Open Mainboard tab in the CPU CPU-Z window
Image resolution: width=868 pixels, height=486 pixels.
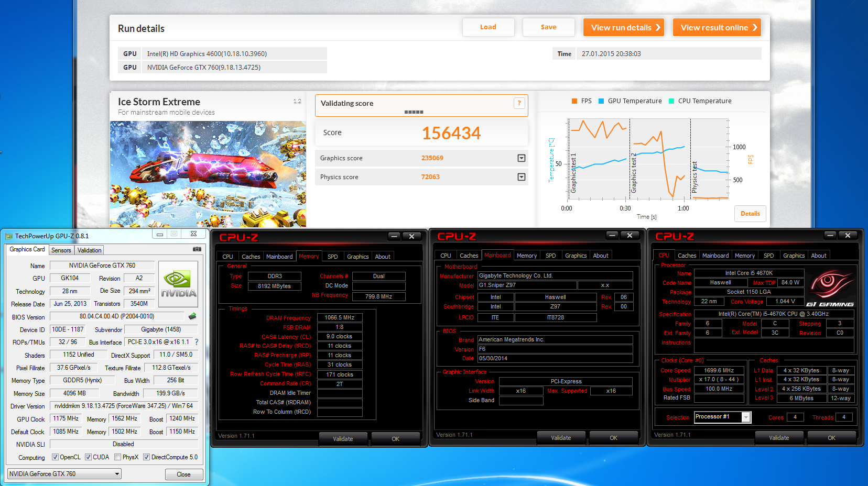point(715,256)
